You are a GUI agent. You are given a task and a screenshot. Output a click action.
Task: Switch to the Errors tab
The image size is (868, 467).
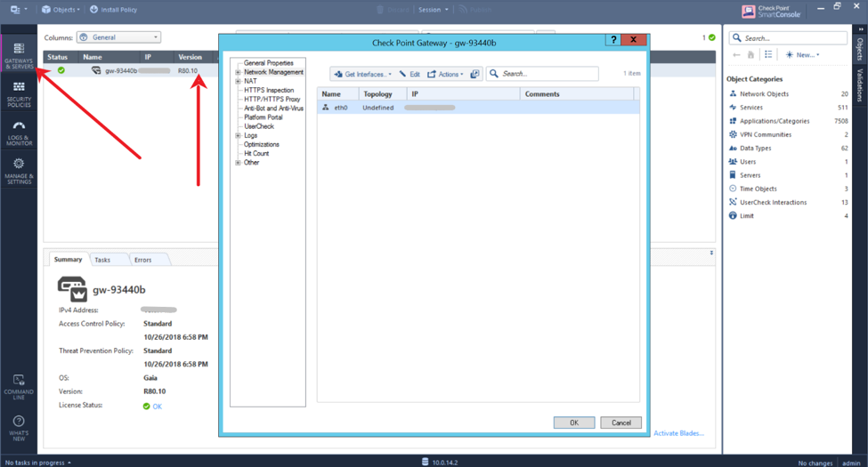coord(142,260)
